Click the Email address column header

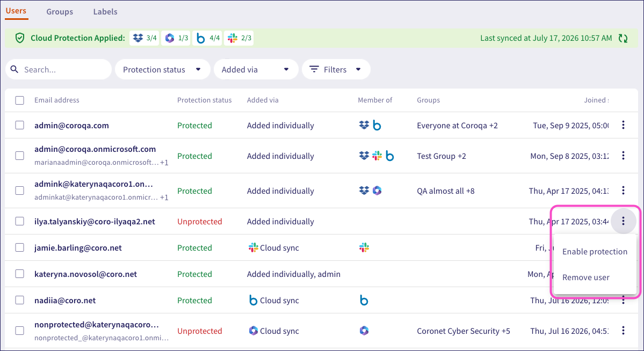click(x=57, y=100)
